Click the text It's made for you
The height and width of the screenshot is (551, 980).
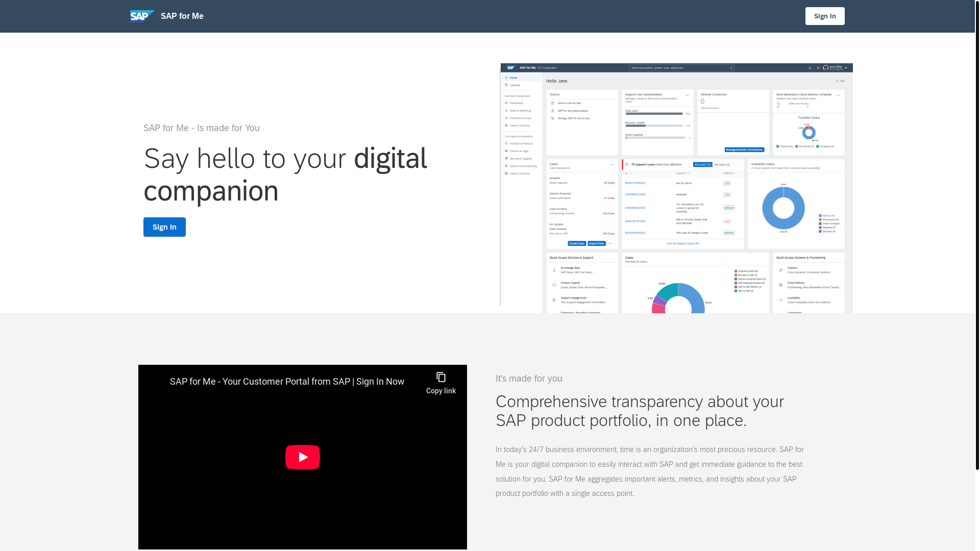coord(529,379)
